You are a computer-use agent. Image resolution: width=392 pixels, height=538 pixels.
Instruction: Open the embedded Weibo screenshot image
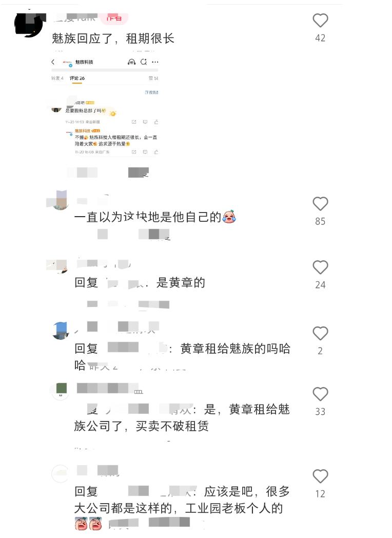pyautogui.click(x=105, y=104)
